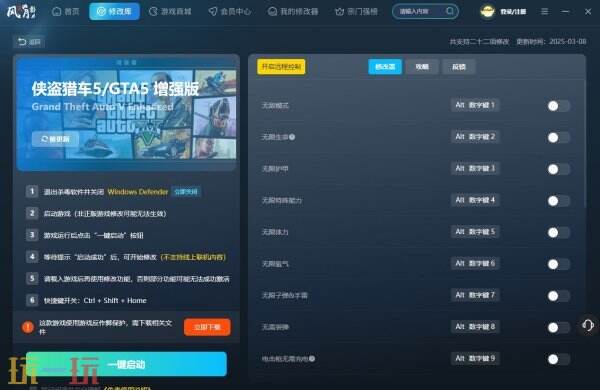The width and height of the screenshot is (600, 390).
Task: Click the cheat list vertical scrollbar
Action: coord(584,145)
